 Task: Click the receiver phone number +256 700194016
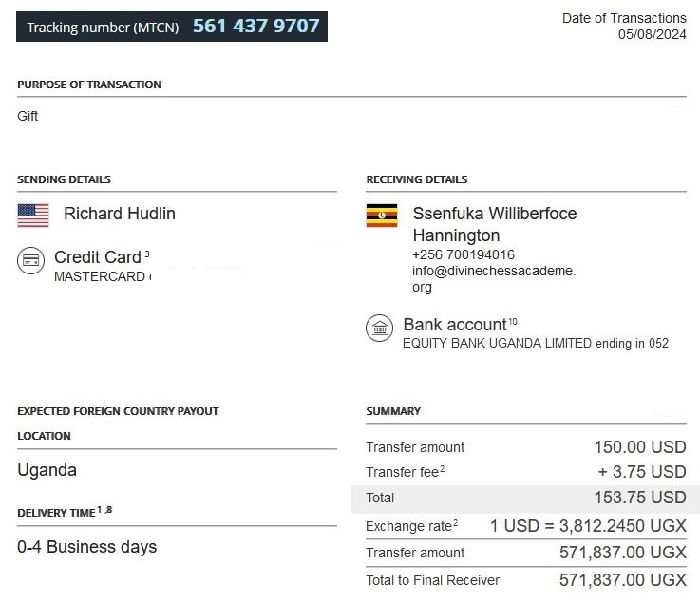coord(463,254)
